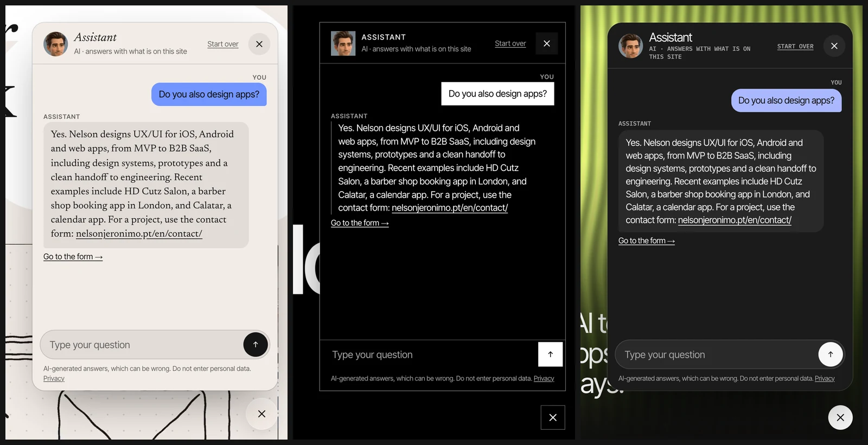Click round floating X below light panel

tap(261, 414)
